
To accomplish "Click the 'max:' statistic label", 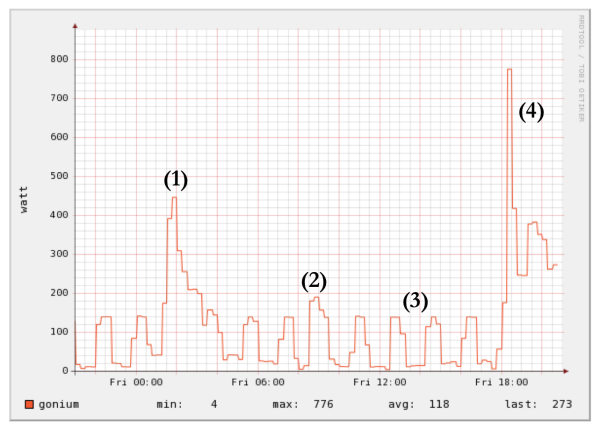I will tap(285, 404).
